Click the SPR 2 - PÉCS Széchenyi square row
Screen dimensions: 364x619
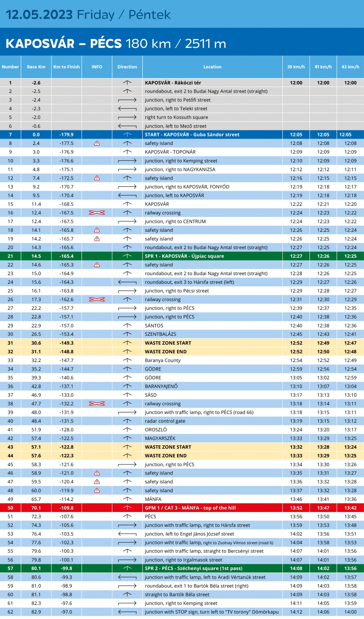(182, 568)
